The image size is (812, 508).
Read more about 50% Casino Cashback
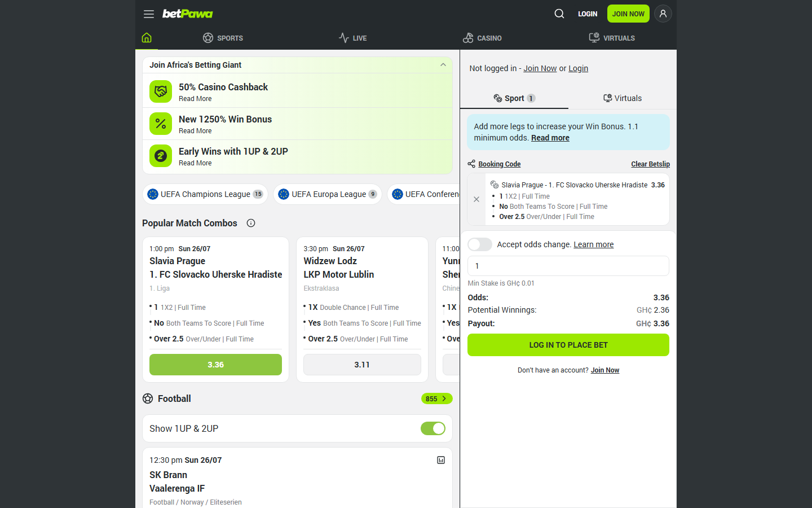click(195, 99)
